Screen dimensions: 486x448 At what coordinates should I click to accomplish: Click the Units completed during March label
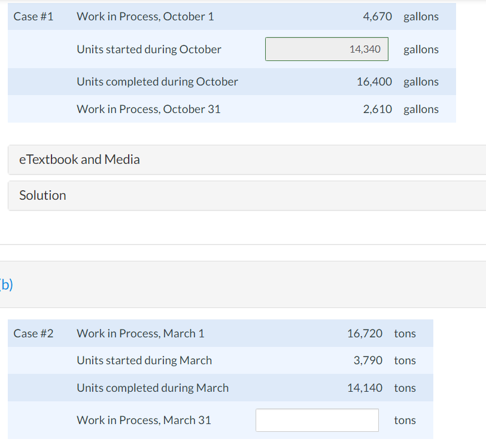click(x=152, y=388)
